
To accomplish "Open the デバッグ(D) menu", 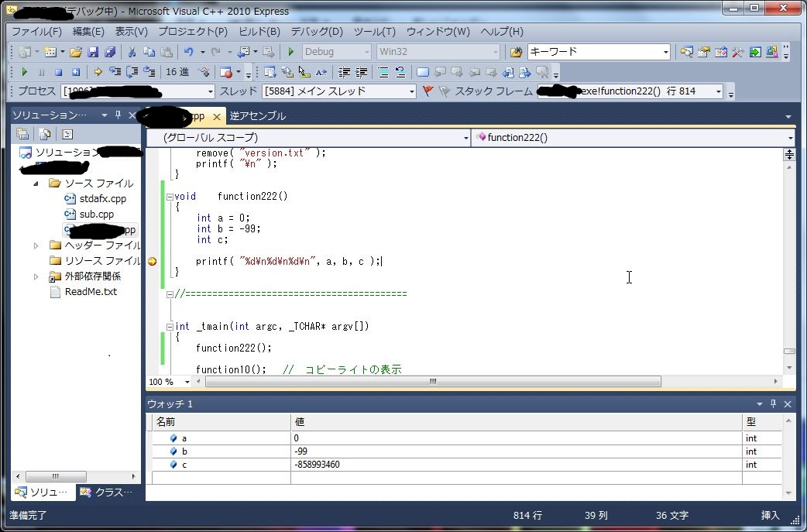I will click(x=316, y=32).
